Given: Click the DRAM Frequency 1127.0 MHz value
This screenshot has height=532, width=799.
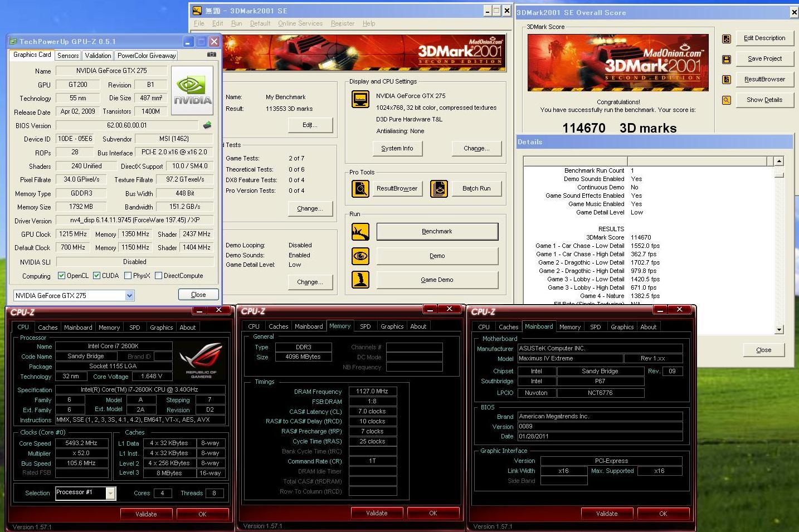Looking at the screenshot, I should 372,391.
